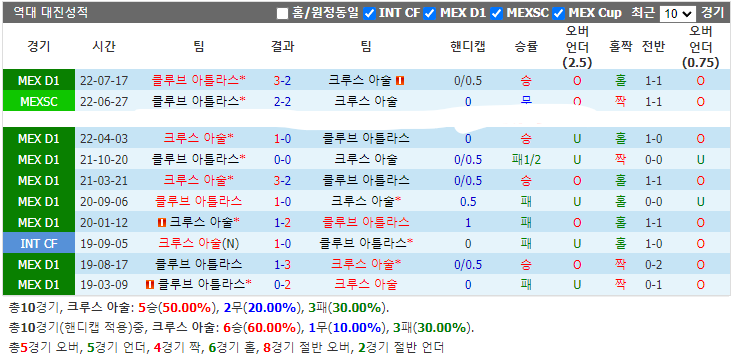Click half-time score 0-1 on 19-03-09
Screen dimensions: 734x364
coord(653,284)
